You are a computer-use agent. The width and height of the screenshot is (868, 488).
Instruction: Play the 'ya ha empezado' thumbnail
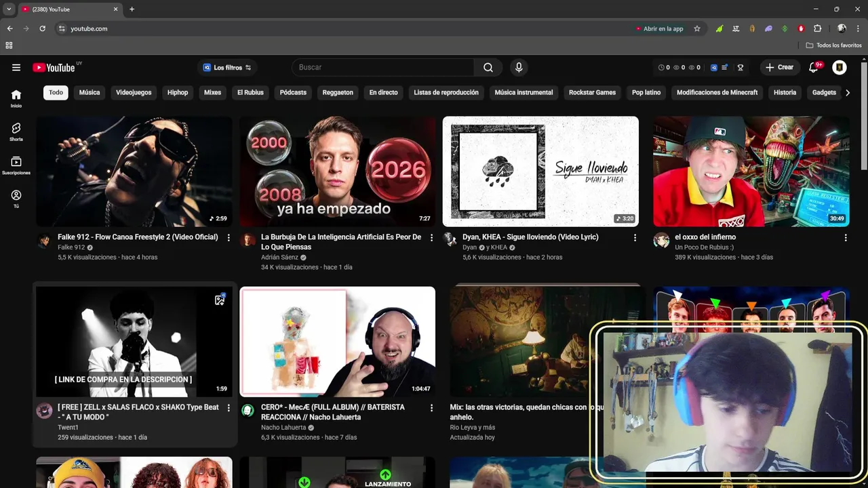[338, 171]
